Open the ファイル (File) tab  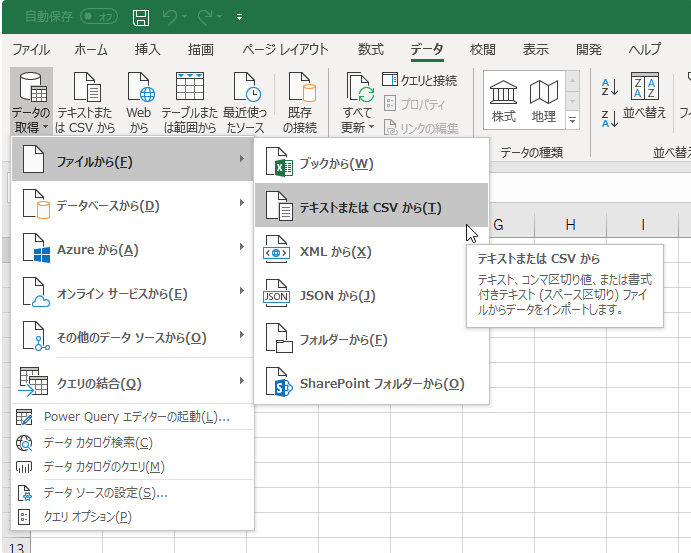pyautogui.click(x=31, y=49)
